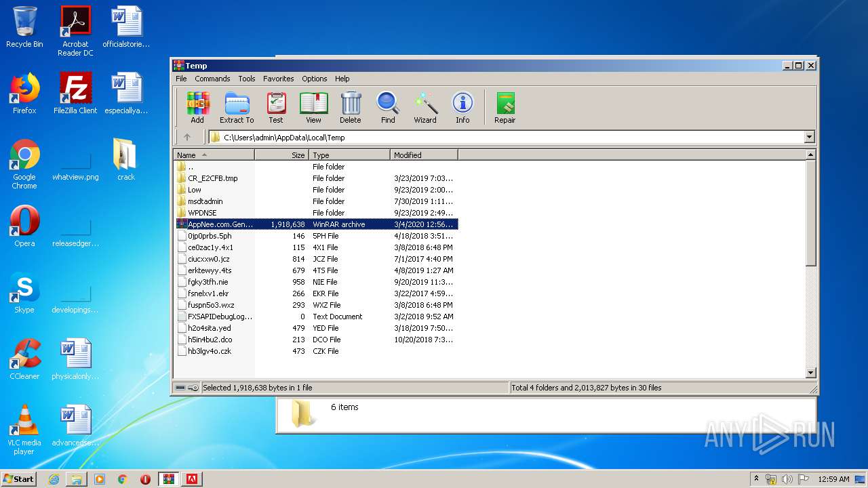
Task: Click the file list scroll up arrow
Action: pyautogui.click(x=810, y=155)
